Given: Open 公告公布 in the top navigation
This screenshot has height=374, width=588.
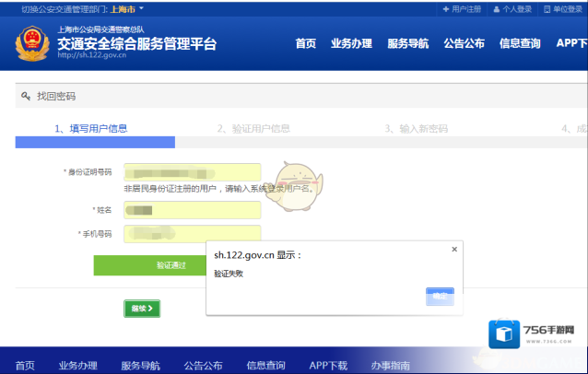Looking at the screenshot, I should tap(465, 43).
